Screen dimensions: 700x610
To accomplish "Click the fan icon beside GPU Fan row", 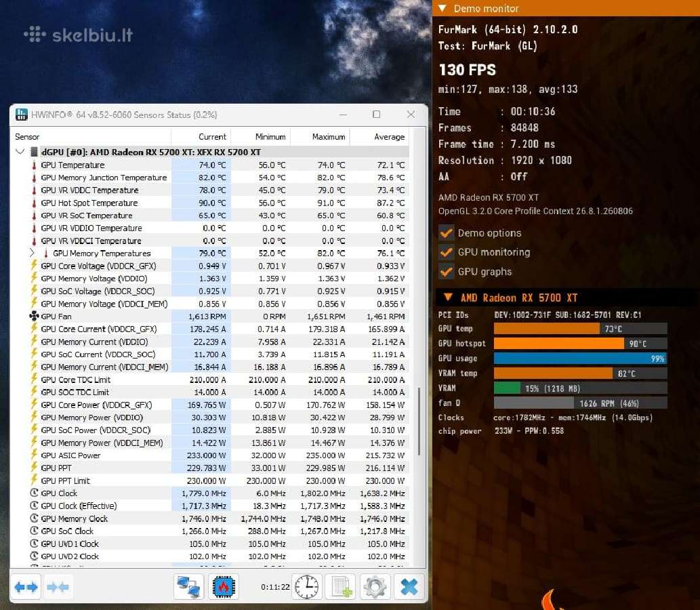I will coord(34,316).
